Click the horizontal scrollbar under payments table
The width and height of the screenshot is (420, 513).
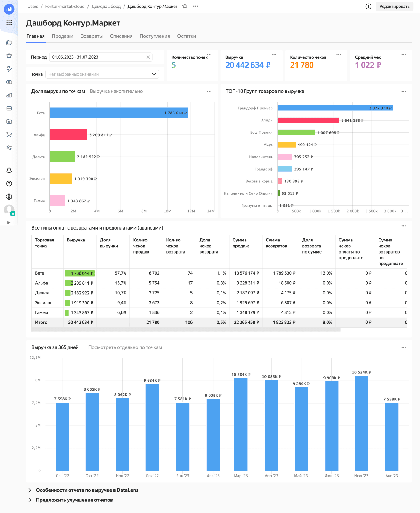[x=186, y=330]
